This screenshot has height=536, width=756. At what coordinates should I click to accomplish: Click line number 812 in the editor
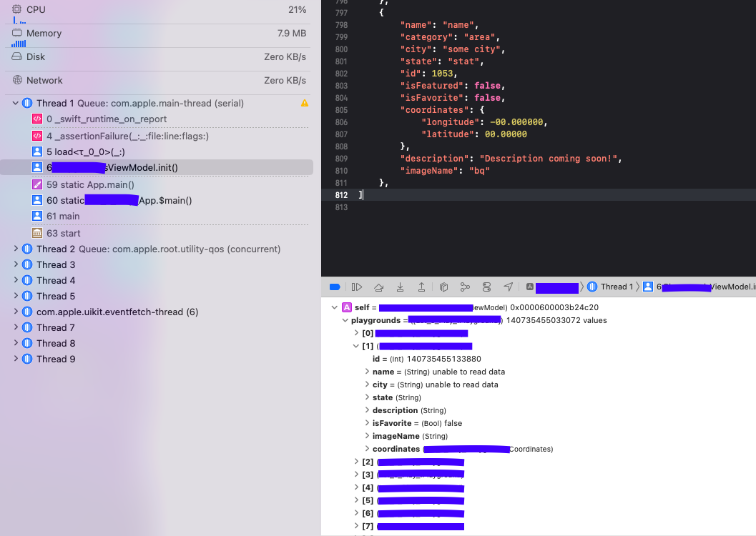(341, 194)
